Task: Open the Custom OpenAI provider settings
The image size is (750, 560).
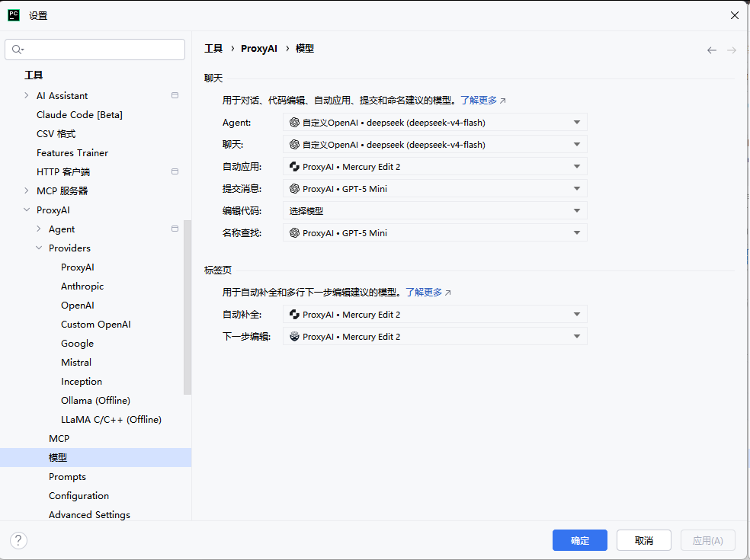Action: tap(96, 325)
